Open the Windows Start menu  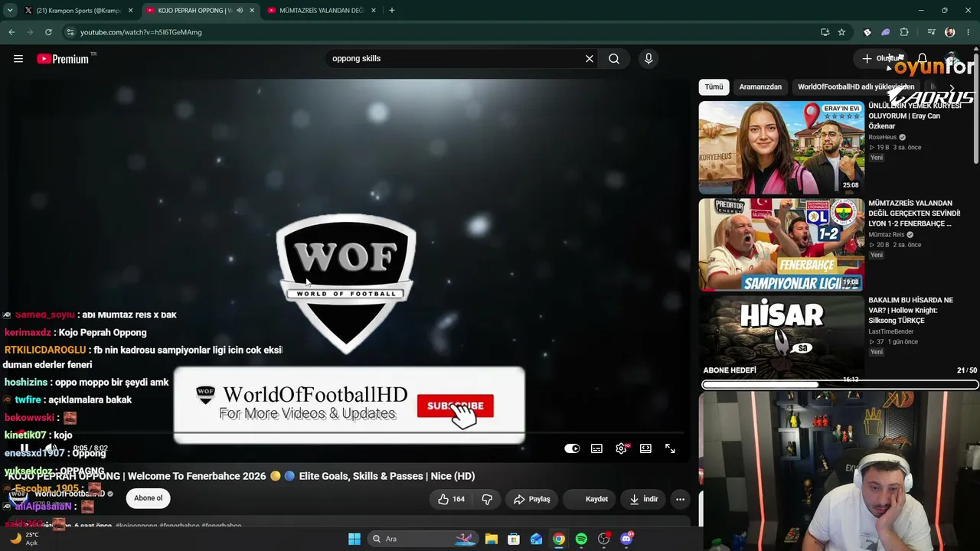(354, 539)
